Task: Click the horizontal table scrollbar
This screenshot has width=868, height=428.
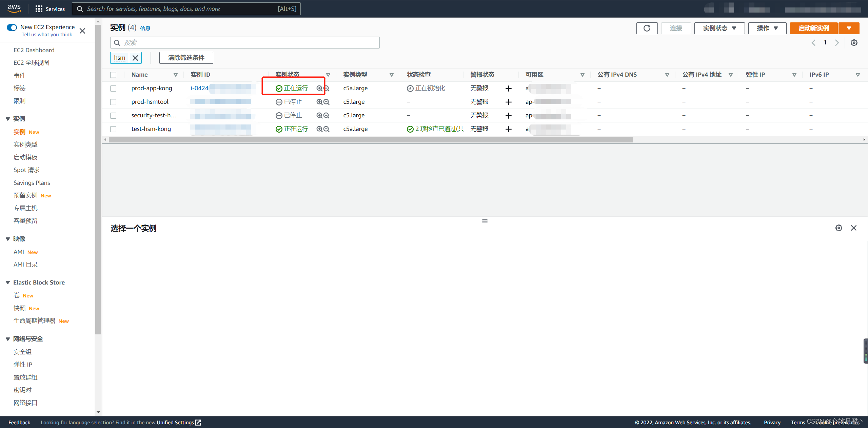Action: [x=371, y=140]
